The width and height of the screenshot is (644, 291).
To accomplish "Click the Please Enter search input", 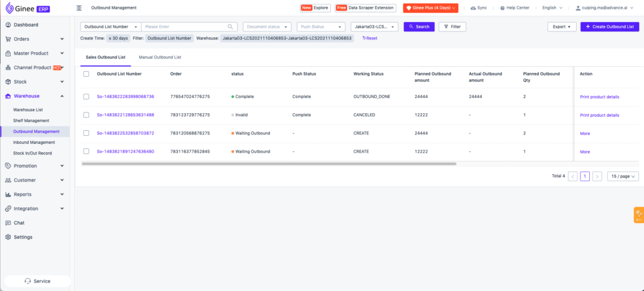I will pyautogui.click(x=184, y=27).
